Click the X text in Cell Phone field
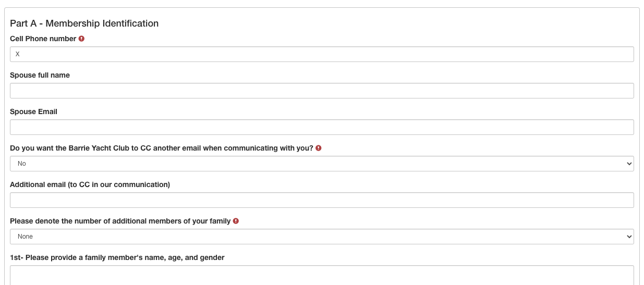 18,54
